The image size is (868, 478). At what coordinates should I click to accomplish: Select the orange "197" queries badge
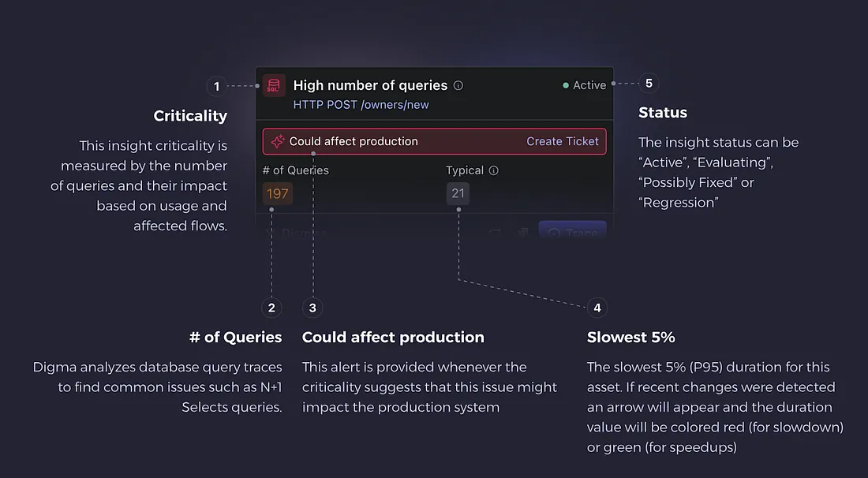(277, 192)
